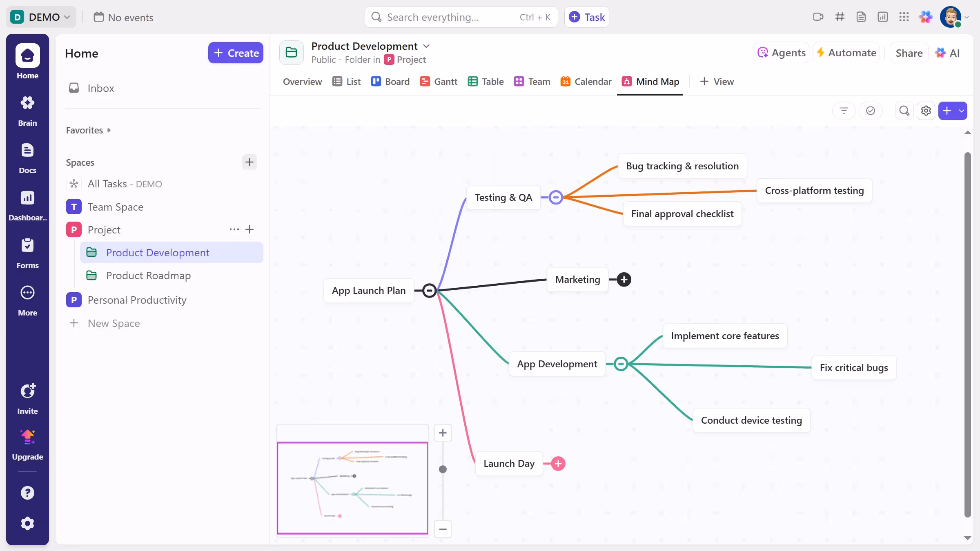Click the video clip icon in the top bar

(818, 17)
